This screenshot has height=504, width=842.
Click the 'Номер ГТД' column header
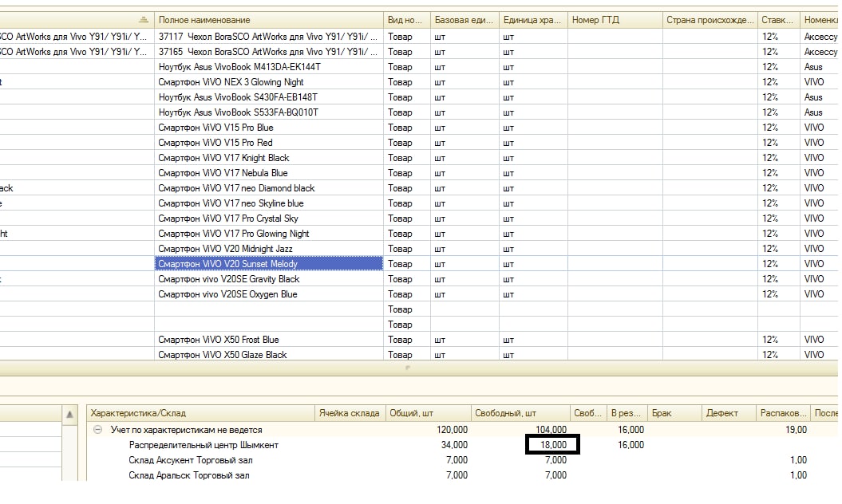pyautogui.click(x=615, y=20)
